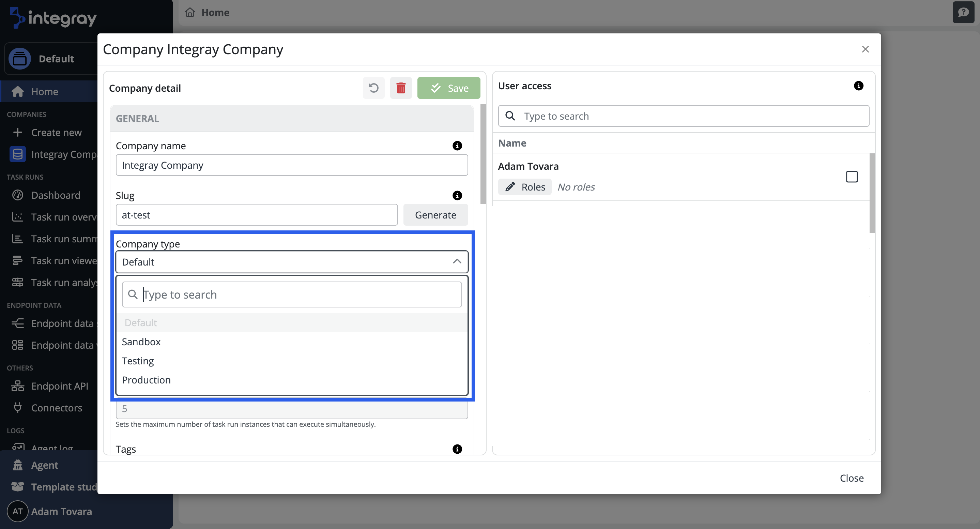This screenshot has height=529, width=980.
Task: Click the User access info icon
Action: pyautogui.click(x=858, y=86)
